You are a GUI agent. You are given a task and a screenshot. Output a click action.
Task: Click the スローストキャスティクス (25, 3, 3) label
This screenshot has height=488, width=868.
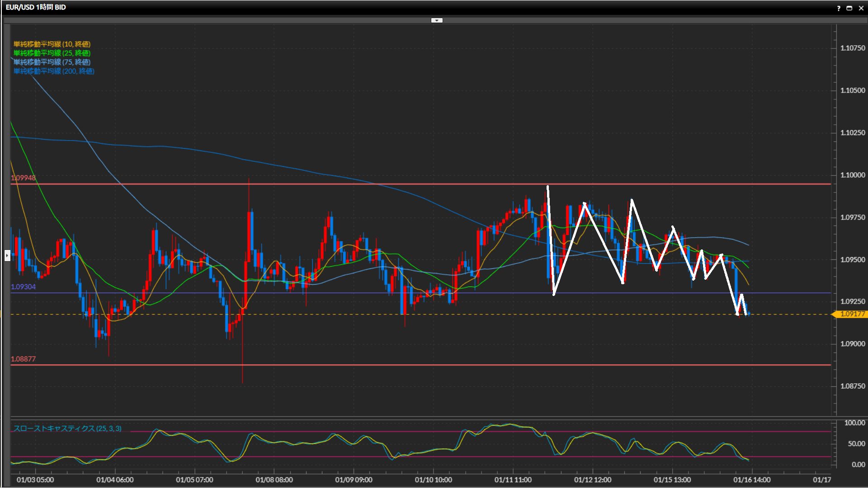67,428
